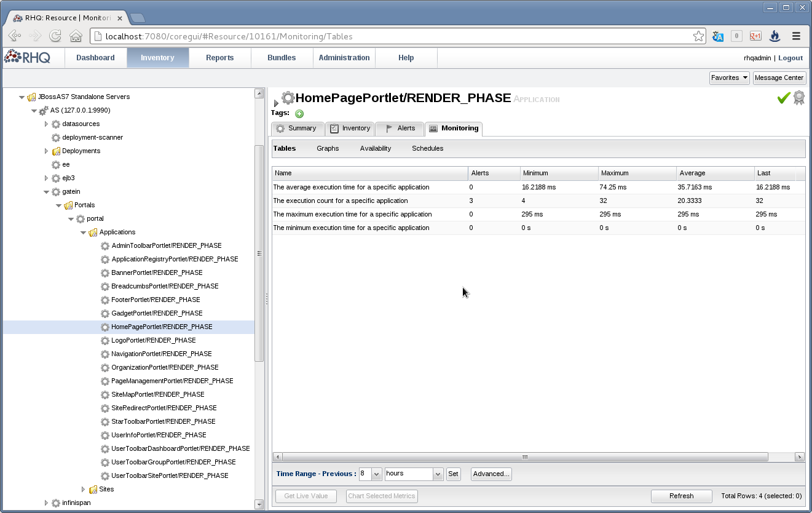
Task: Open the browser hamburger menu
Action: click(x=796, y=36)
